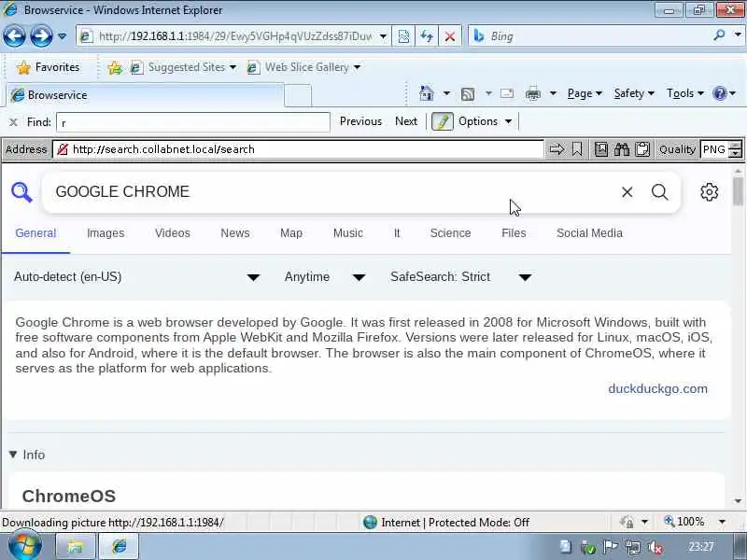
Task: Collapse the Info section
Action: coord(27,455)
